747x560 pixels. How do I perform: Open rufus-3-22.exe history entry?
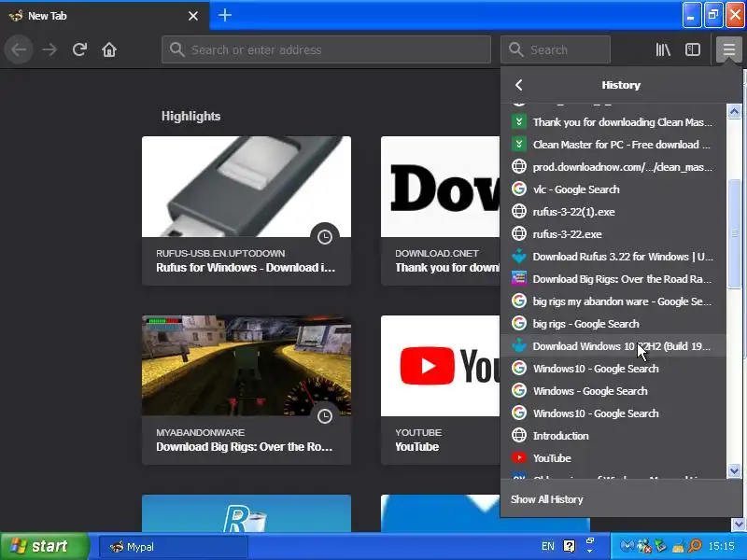click(x=613, y=234)
